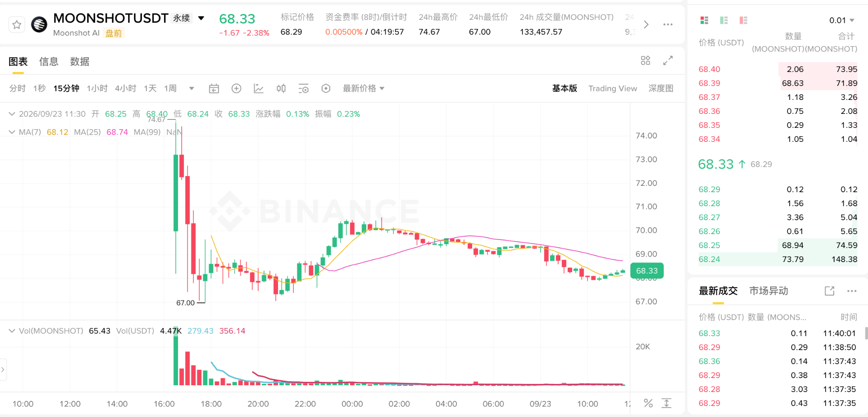Change chart candlestick style icon

point(281,88)
